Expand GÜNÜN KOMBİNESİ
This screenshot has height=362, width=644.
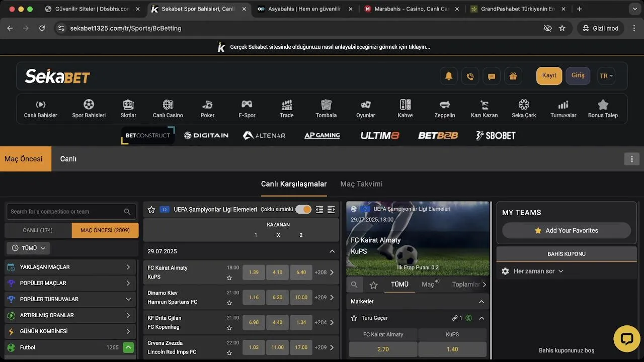(x=70, y=331)
